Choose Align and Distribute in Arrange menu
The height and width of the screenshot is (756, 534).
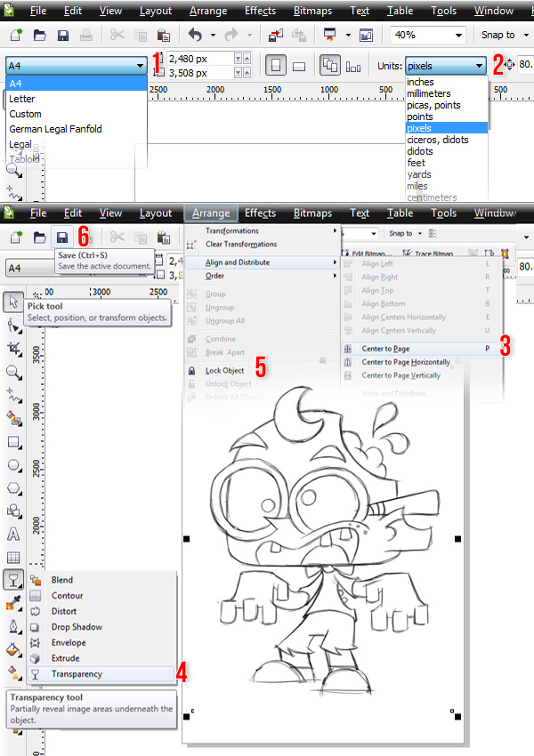pyautogui.click(x=263, y=262)
